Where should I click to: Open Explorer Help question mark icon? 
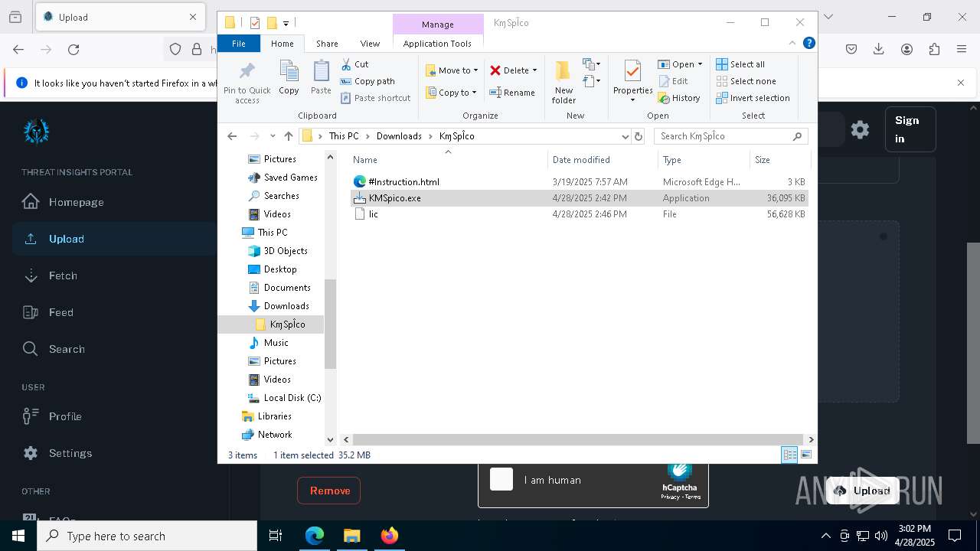point(808,43)
